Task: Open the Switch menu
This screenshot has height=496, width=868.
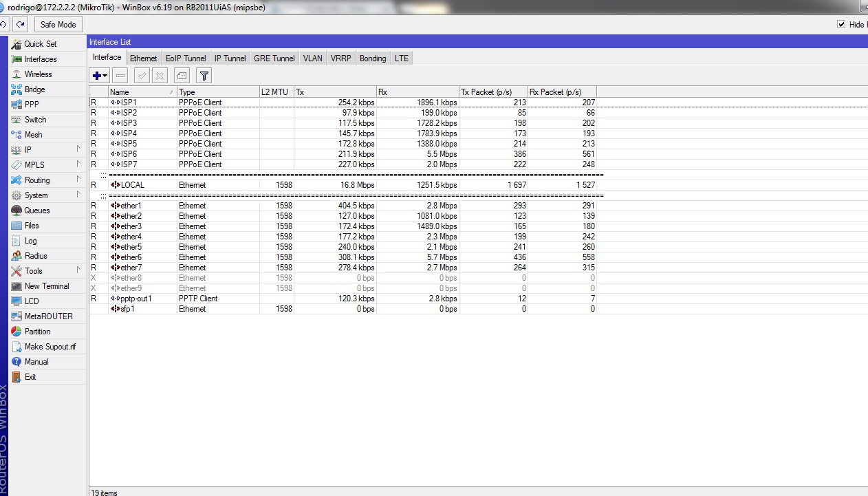Action: [x=47, y=120]
